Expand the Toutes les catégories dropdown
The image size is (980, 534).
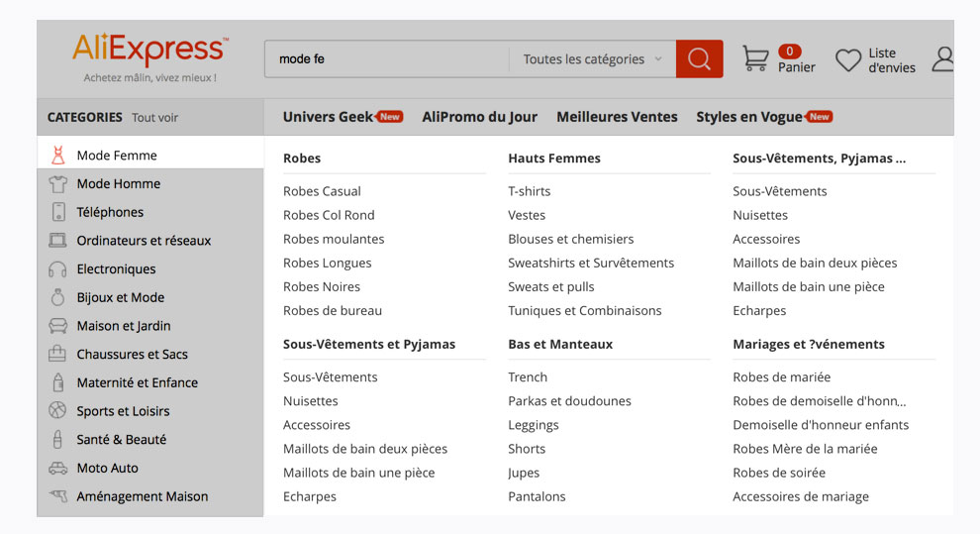592,59
